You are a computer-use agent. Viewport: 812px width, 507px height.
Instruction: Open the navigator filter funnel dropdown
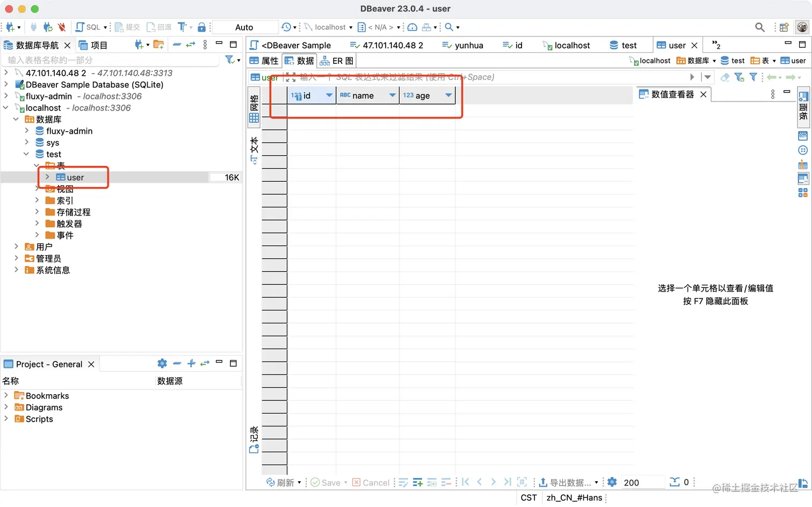click(233, 60)
